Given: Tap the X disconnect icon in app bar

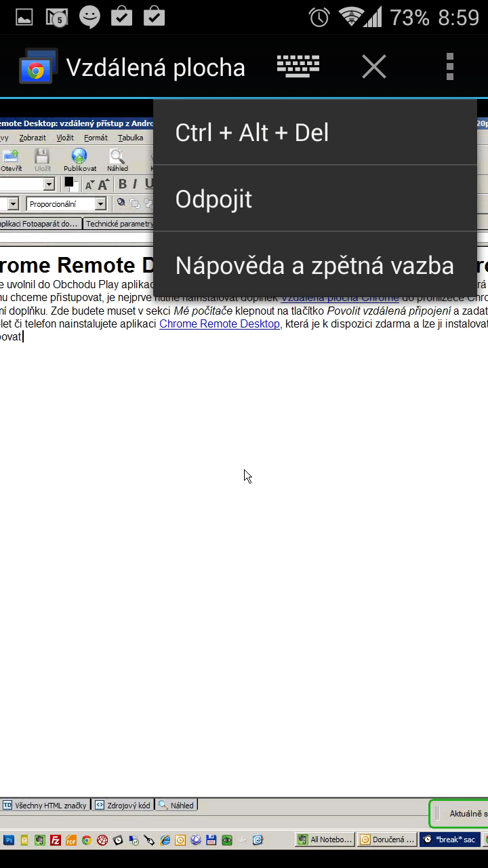Looking at the screenshot, I should (373, 66).
